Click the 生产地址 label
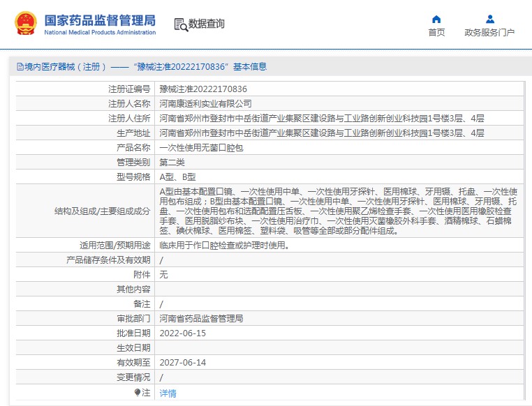 coord(133,133)
